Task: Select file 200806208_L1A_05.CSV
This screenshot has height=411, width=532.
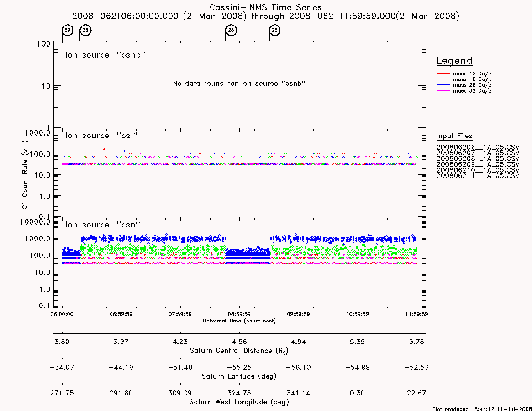Action: click(x=478, y=159)
